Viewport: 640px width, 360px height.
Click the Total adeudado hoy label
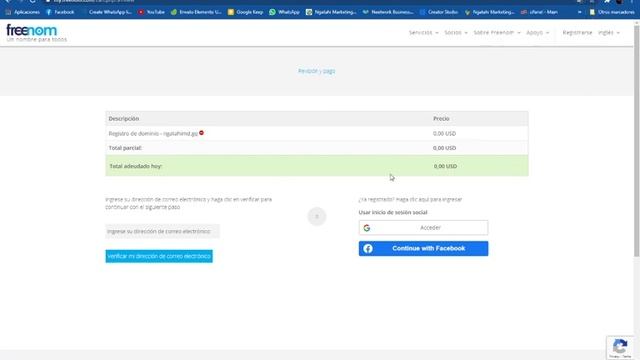(x=136, y=166)
